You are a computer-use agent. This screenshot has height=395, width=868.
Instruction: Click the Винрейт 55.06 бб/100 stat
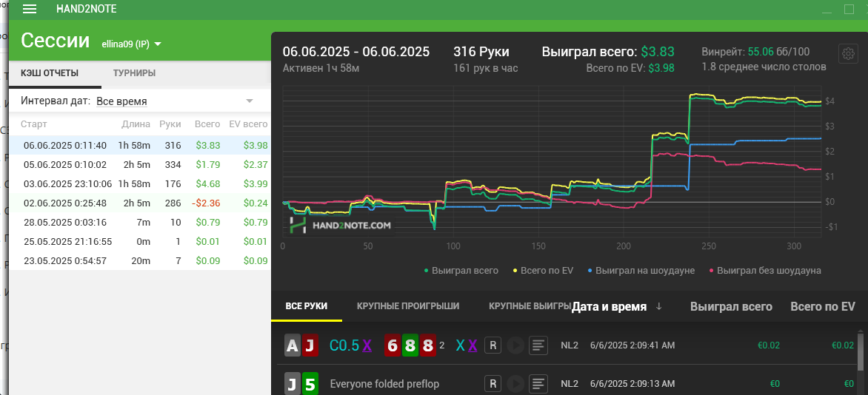point(755,52)
